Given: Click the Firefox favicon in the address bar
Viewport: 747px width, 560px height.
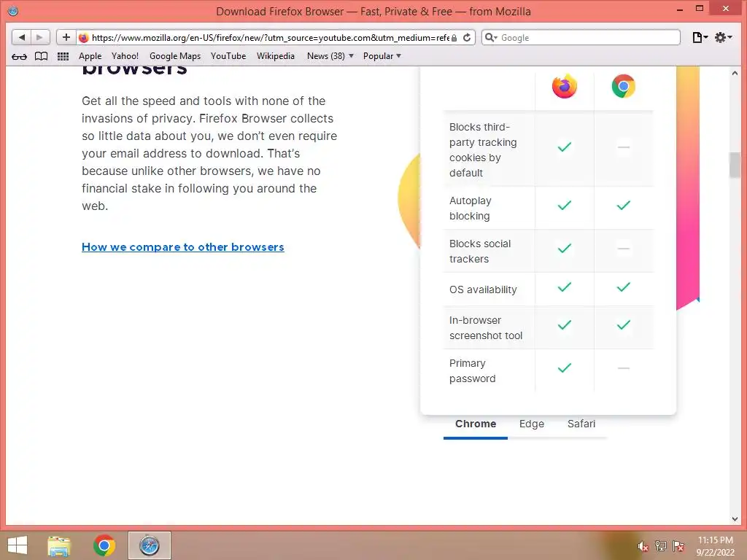Looking at the screenshot, I should pyautogui.click(x=83, y=38).
